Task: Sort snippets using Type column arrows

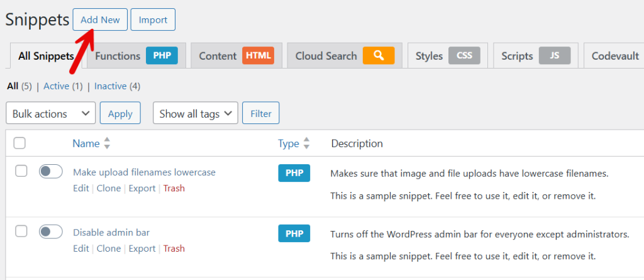Action: point(306,143)
